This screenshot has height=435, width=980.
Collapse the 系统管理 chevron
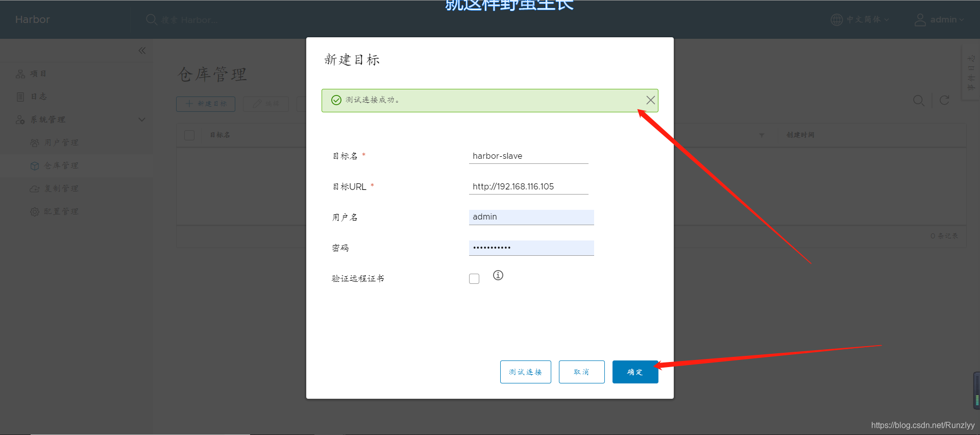pyautogui.click(x=142, y=119)
